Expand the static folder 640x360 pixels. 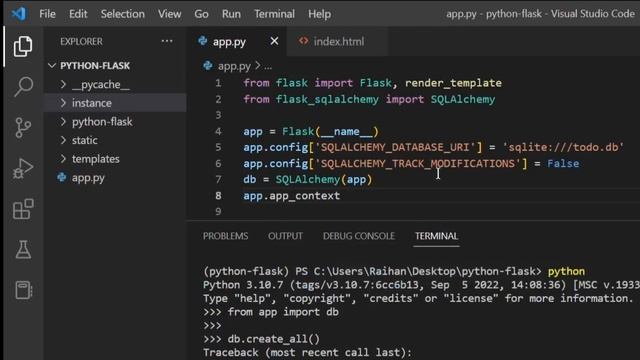click(x=63, y=140)
